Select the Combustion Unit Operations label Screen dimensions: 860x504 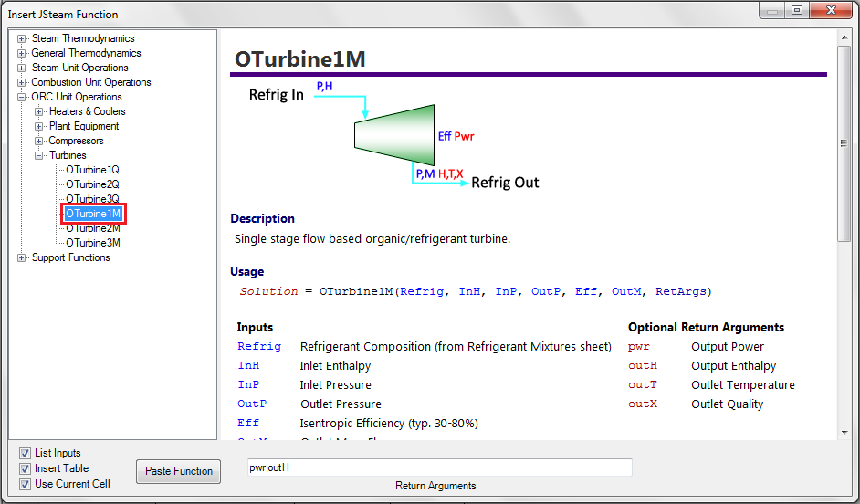(x=91, y=82)
